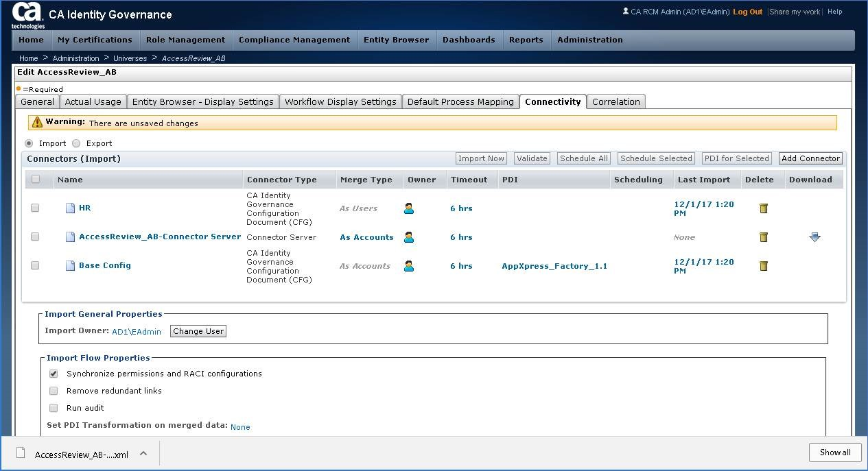Uncheck Synchronize permissions and RACI configurations

coord(54,374)
